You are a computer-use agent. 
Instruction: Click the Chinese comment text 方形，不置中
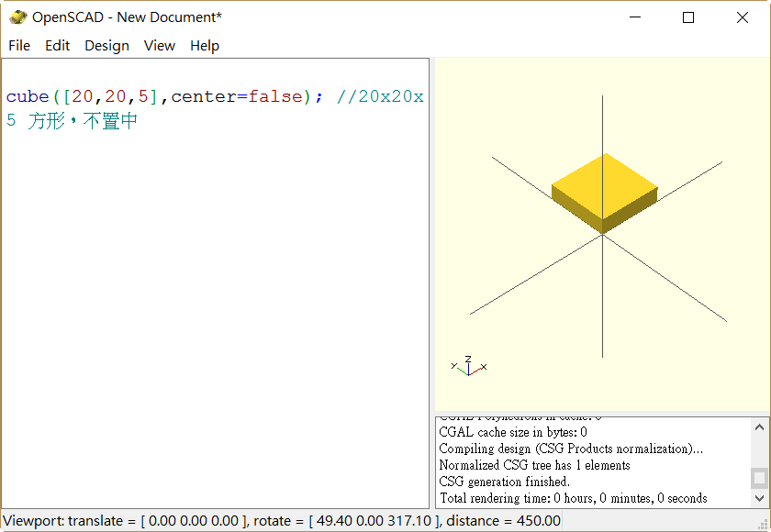pyautogui.click(x=82, y=120)
